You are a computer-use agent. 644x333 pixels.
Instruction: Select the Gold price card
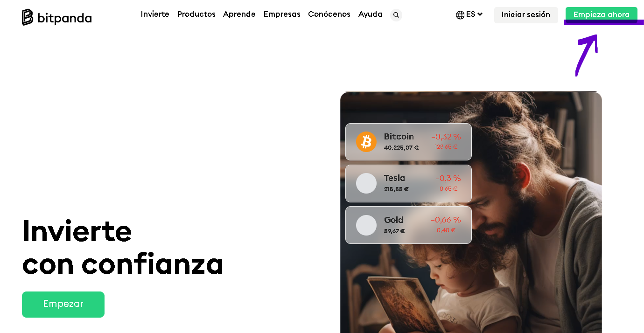tap(408, 225)
